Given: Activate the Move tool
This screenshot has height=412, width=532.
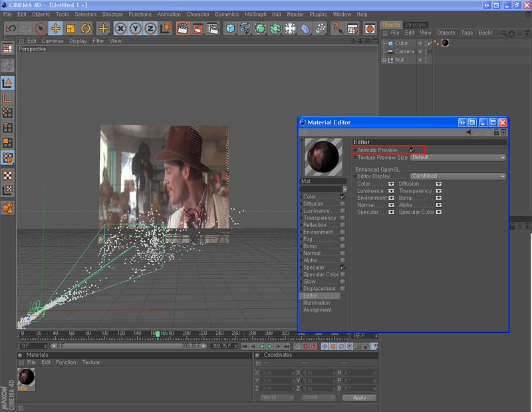Looking at the screenshot, I should pyautogui.click(x=55, y=29).
